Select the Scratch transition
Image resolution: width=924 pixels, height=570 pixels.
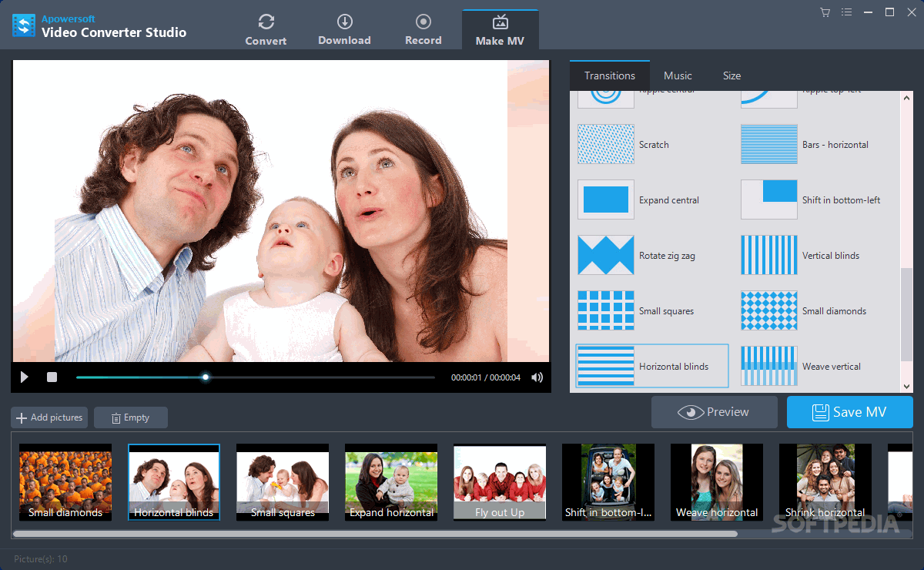(x=605, y=144)
